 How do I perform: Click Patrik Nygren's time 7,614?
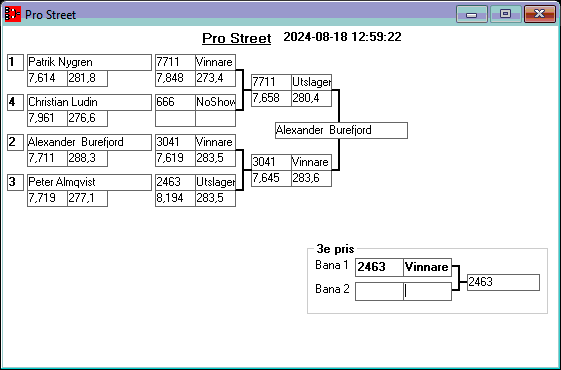(47, 78)
